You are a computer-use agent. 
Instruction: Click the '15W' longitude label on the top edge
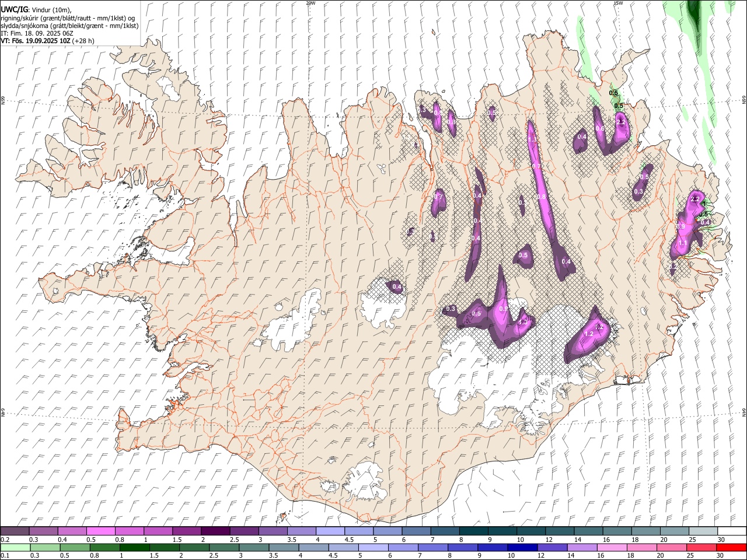619,3
